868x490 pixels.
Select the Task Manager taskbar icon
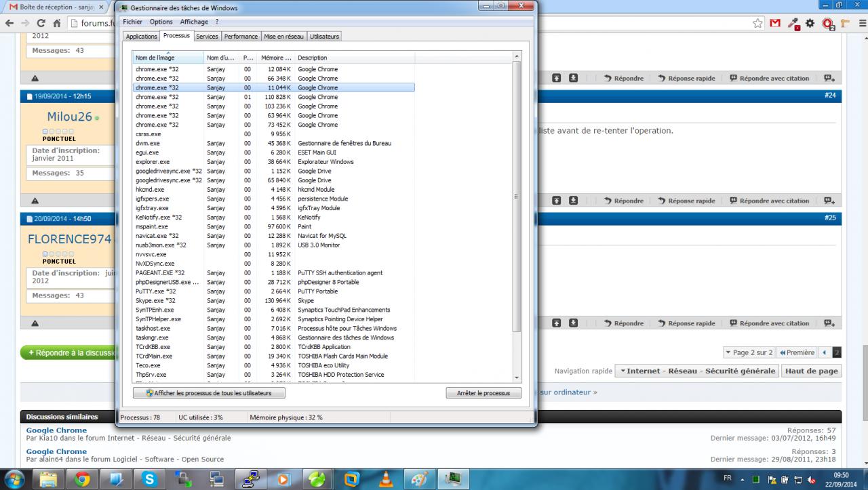452,480
